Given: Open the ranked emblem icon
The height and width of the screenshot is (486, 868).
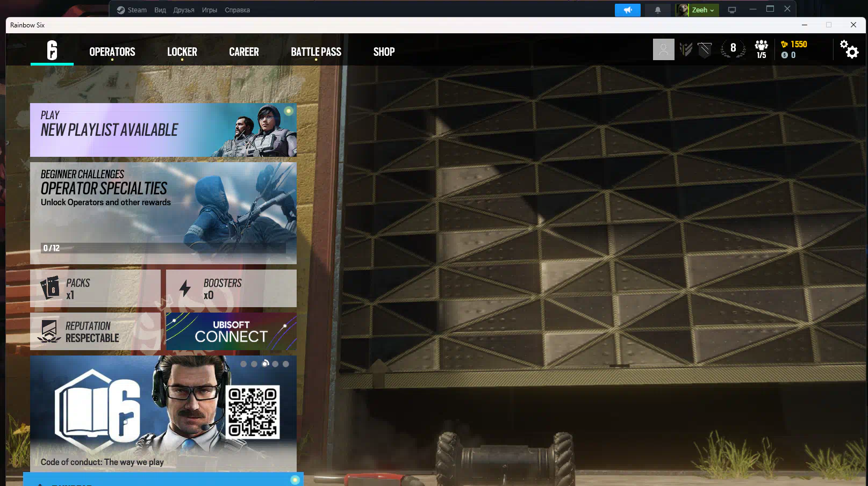Looking at the screenshot, I should [x=686, y=50].
